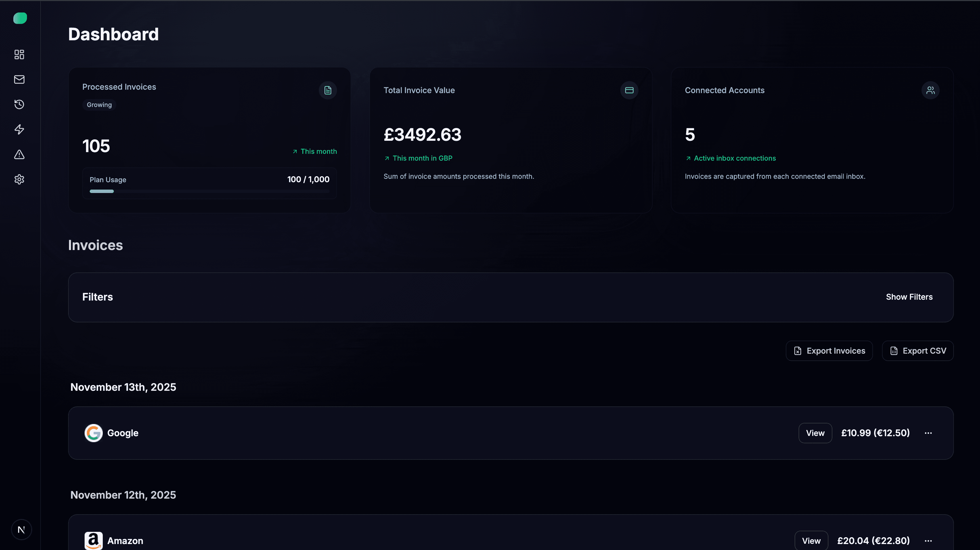The image size is (980, 550).
Task: View the Google invoice details
Action: pos(815,433)
